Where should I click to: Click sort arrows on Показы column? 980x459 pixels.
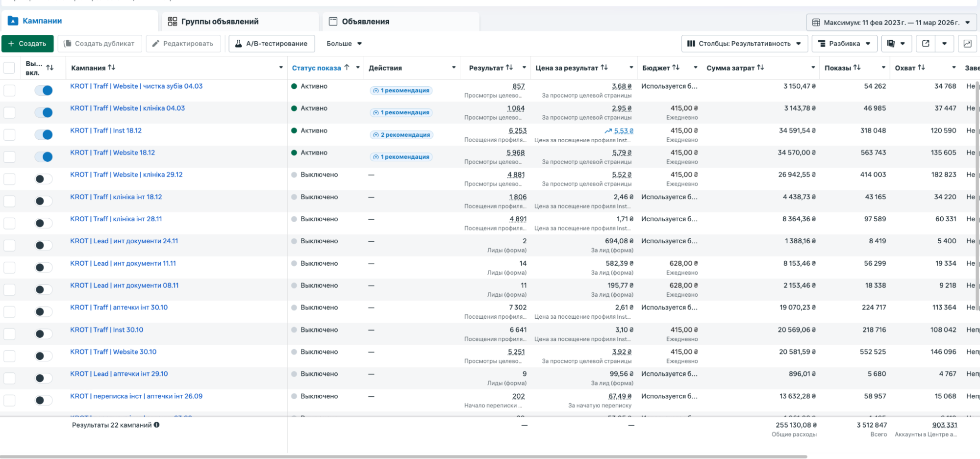[857, 68]
